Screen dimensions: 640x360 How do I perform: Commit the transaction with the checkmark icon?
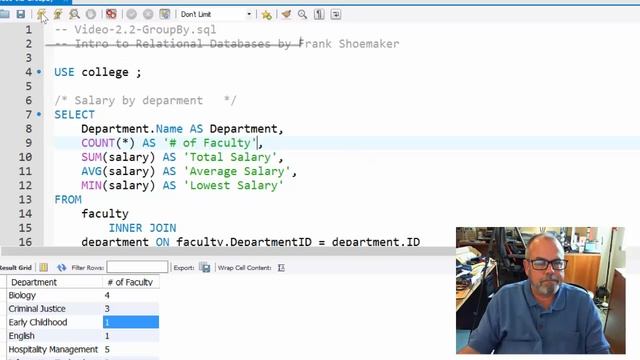click(x=131, y=14)
